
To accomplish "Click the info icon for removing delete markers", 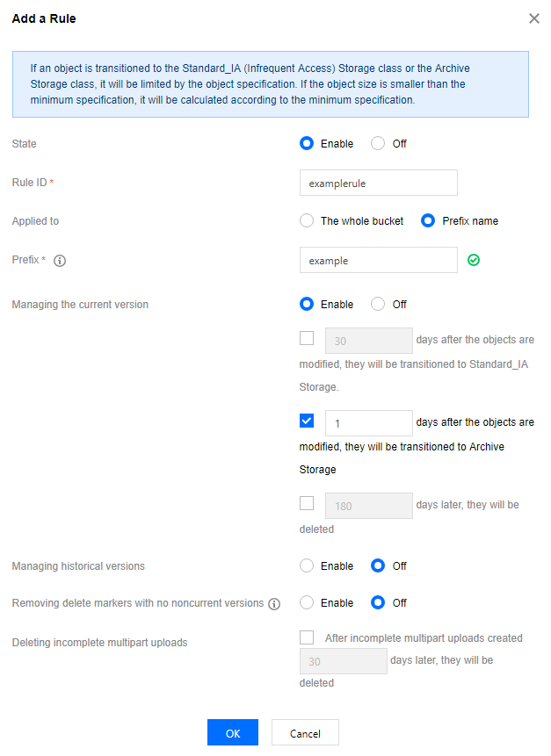I will coord(274,603).
